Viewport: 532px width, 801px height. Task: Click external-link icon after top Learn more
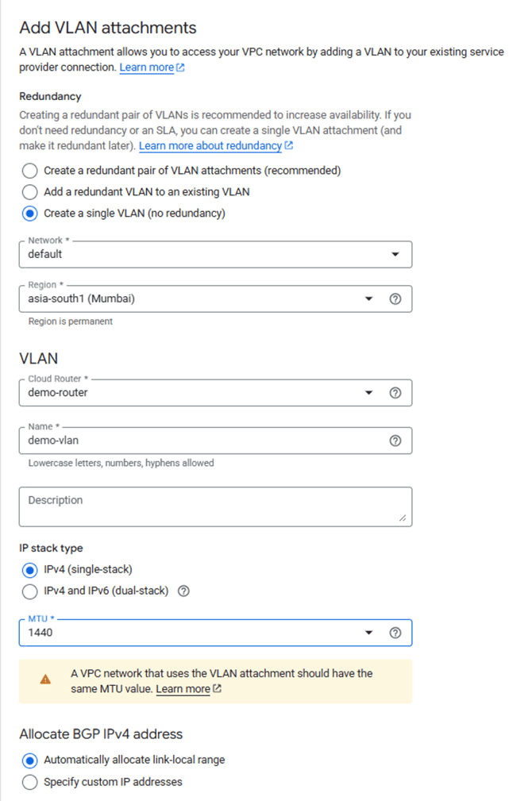(180, 67)
